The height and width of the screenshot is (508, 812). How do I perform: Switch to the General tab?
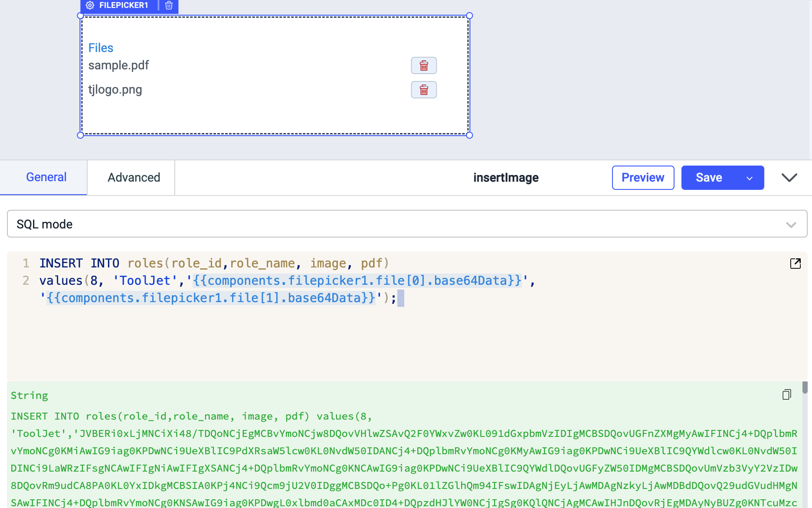click(x=46, y=177)
